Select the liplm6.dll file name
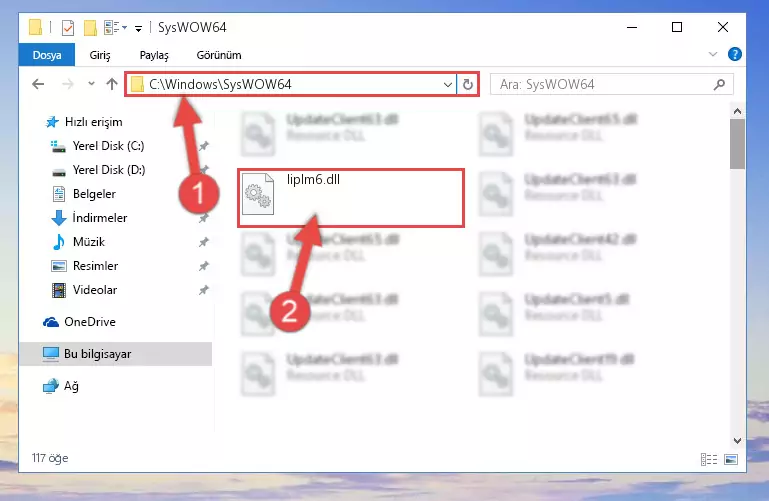 pyautogui.click(x=313, y=179)
